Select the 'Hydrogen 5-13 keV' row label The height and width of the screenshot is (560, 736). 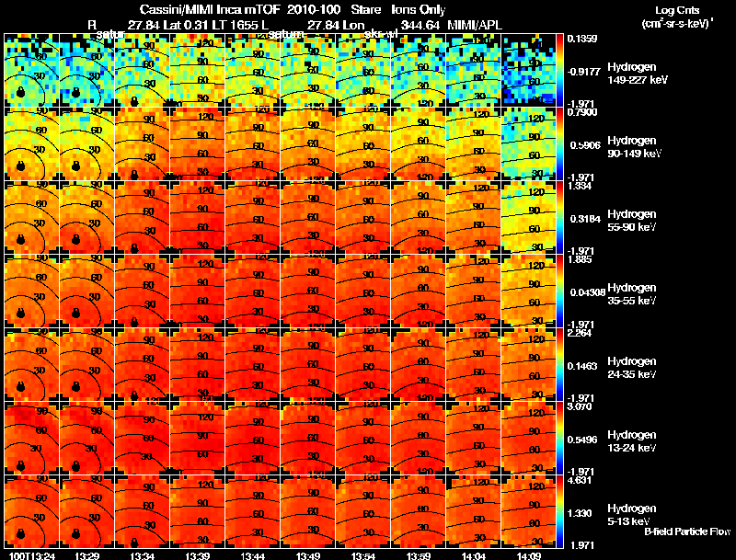pos(632,515)
